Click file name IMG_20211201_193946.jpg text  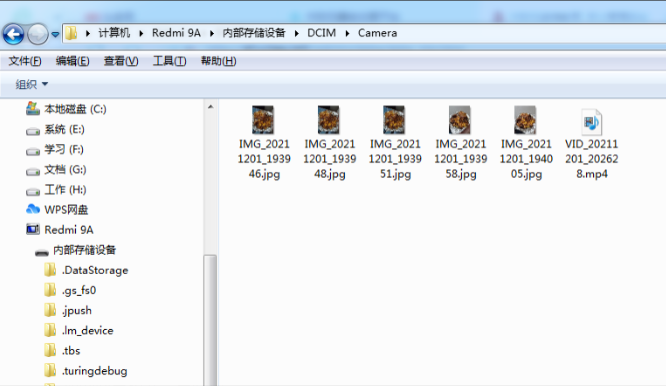pos(264,159)
